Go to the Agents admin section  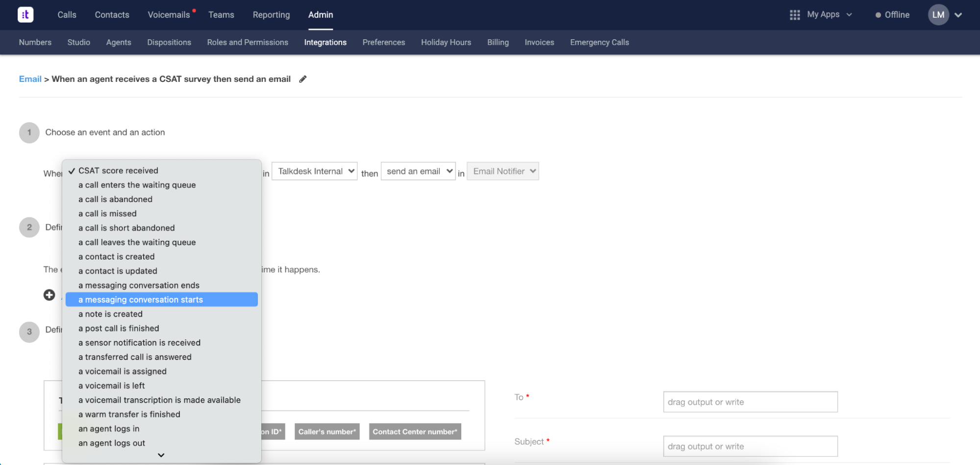point(119,42)
